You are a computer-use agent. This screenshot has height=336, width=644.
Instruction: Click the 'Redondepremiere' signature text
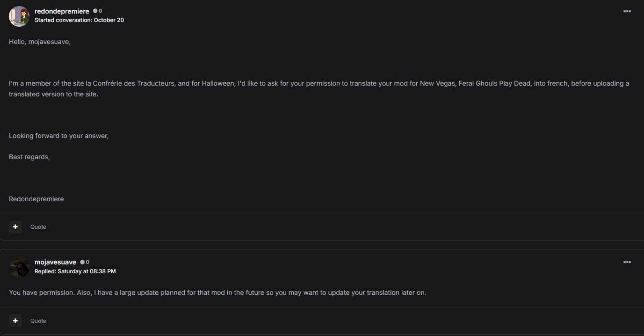pos(36,199)
